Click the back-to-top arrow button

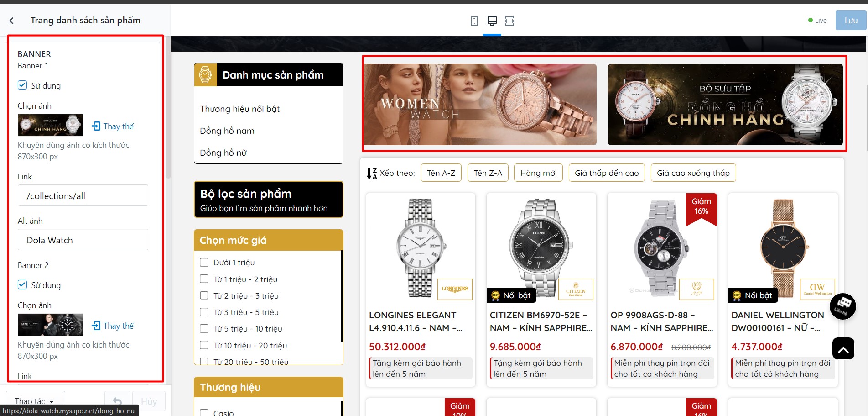(843, 348)
